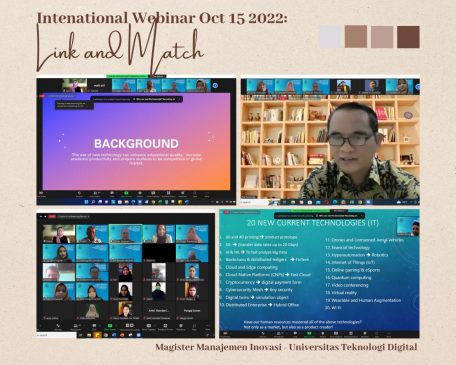Select the light gray color swatch
Image resolution: width=456 pixels, height=365 pixels.
click(330, 37)
